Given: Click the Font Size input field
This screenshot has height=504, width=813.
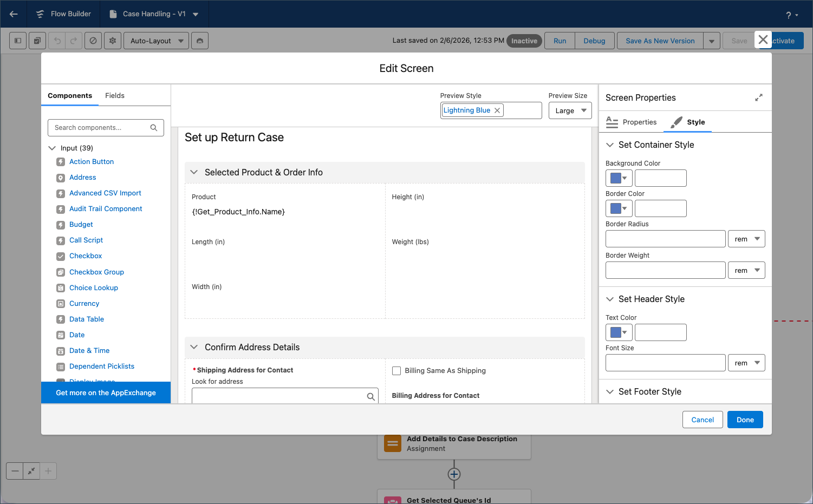Looking at the screenshot, I should click(x=665, y=363).
